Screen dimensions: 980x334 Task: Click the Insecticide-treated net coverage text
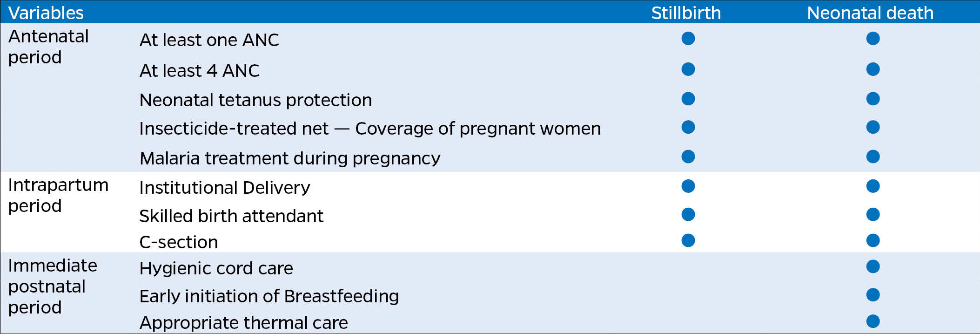tap(370, 129)
